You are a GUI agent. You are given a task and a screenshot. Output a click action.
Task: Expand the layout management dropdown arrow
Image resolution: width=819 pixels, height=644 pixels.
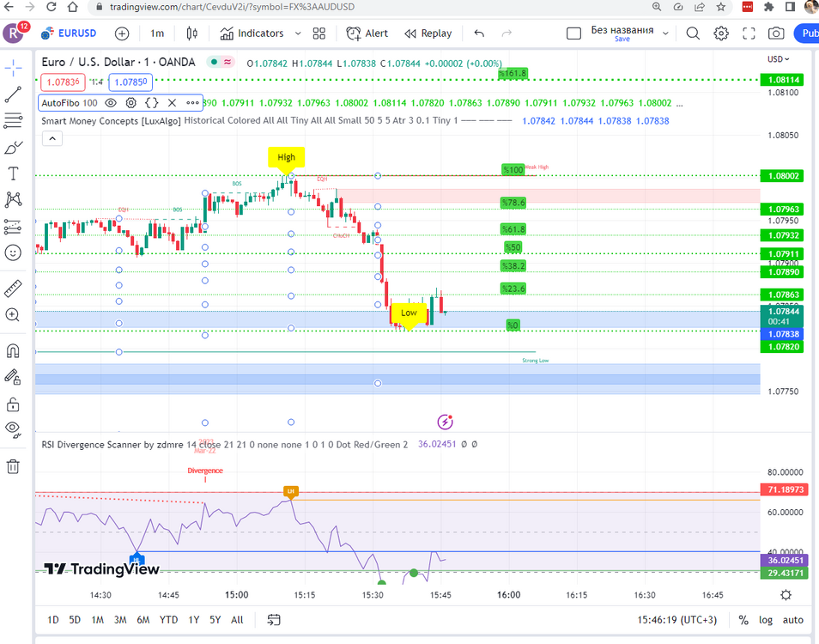(665, 33)
